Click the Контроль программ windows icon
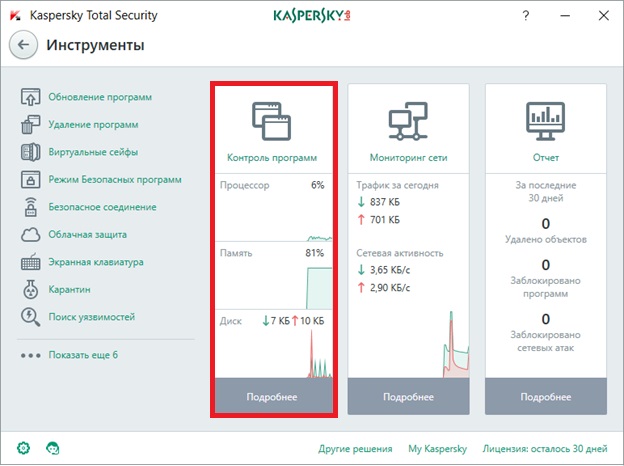 coord(271,121)
